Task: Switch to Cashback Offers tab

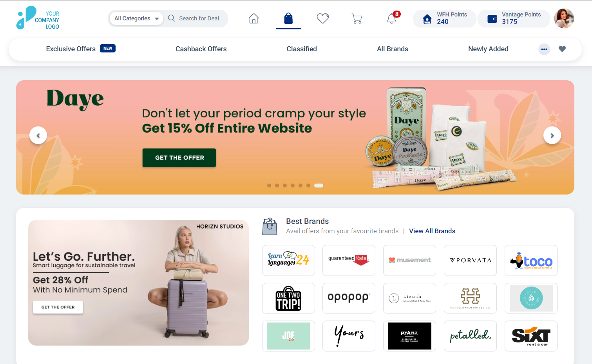Action: coord(201,49)
